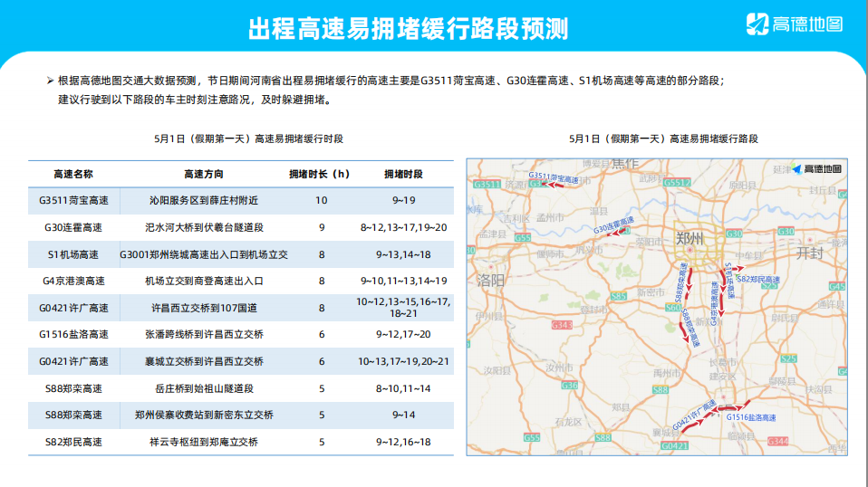Click the red G344 road shield on map
868x487 pixels.
777,441
